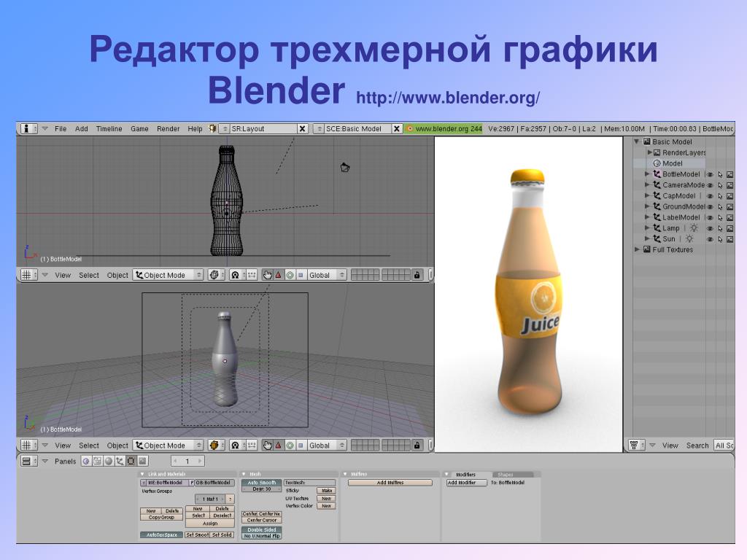Image resolution: width=747 pixels, height=560 pixels.
Task: Toggle renderability icon for Sun
Action: tap(729, 239)
